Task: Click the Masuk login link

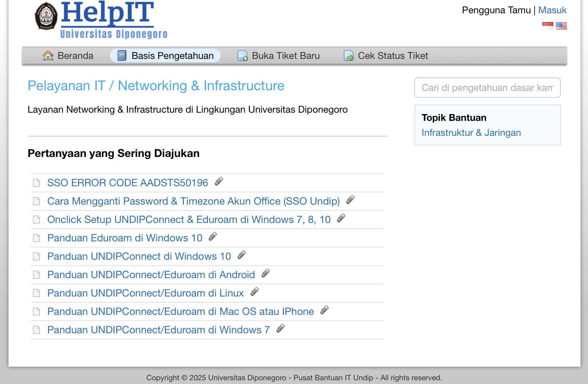Action: 552,10
